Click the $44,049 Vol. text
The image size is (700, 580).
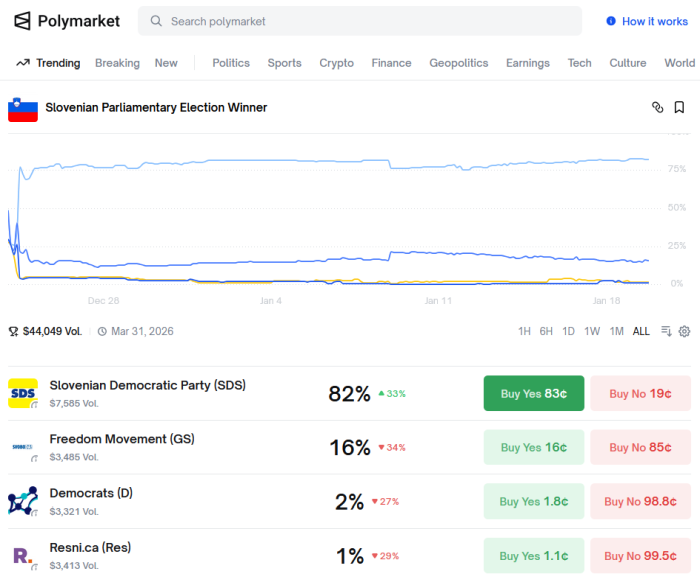(x=52, y=331)
